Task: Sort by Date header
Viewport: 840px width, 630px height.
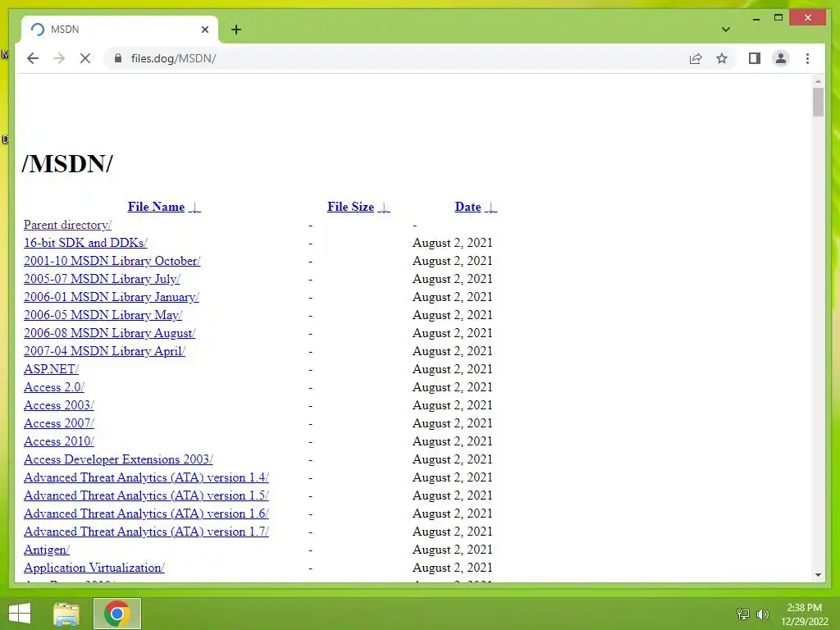Action: (468, 207)
